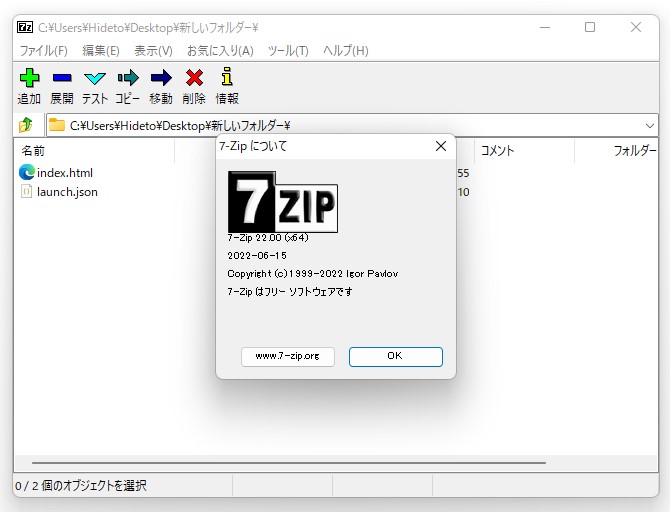The width and height of the screenshot is (670, 512).
Task: Maximize the 7-Zip file manager window
Action: tap(590, 27)
